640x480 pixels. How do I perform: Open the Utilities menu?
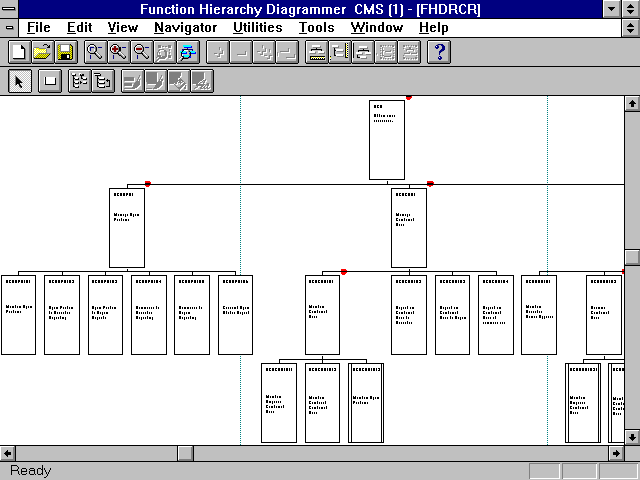pos(257,27)
